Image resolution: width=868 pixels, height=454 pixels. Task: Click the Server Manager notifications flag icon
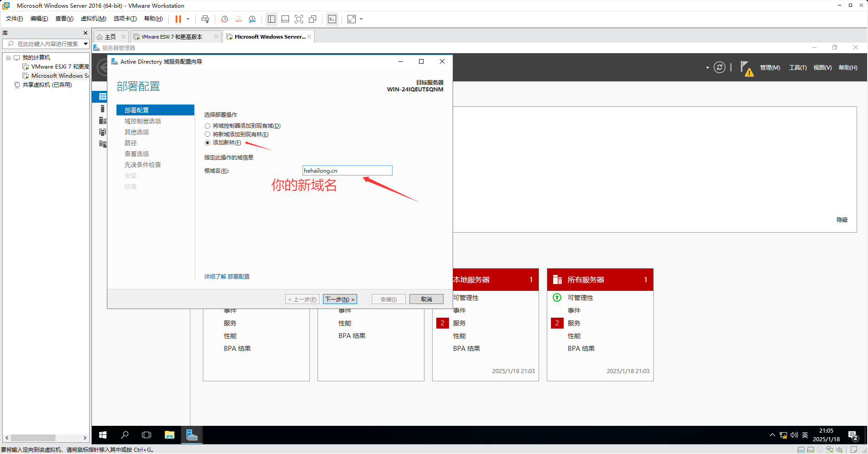pyautogui.click(x=745, y=68)
